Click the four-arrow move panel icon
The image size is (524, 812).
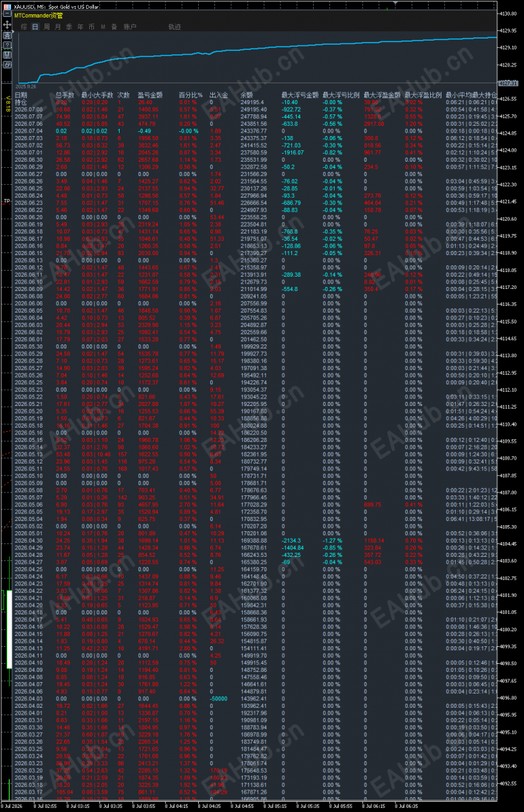point(7,25)
